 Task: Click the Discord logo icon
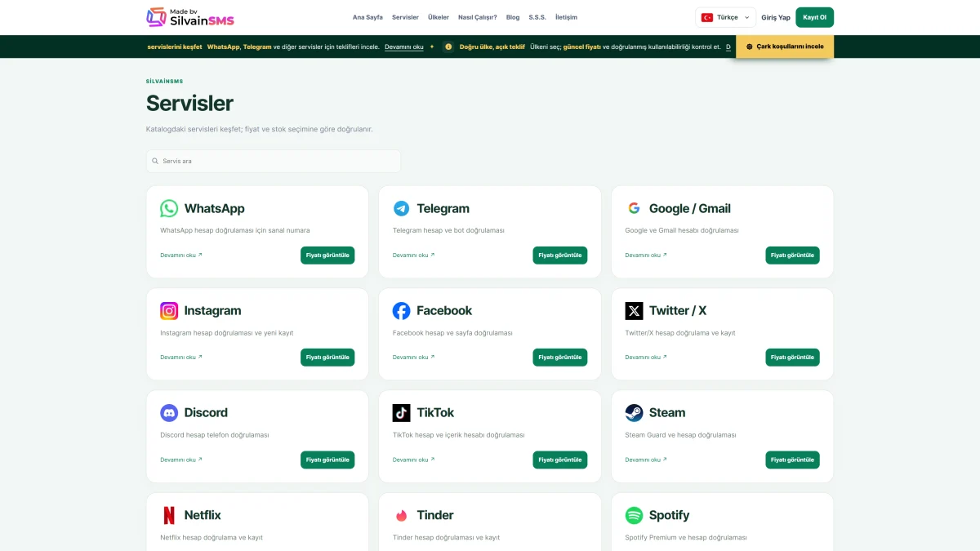[169, 413]
